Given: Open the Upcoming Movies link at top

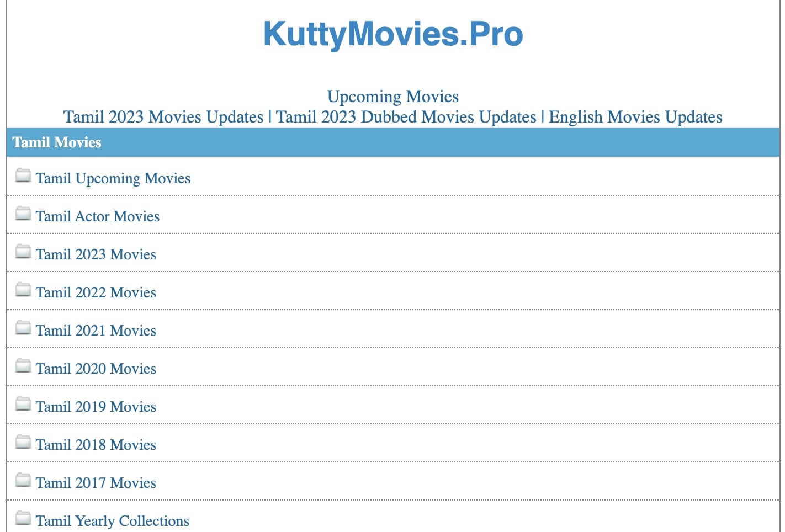Looking at the screenshot, I should [392, 97].
